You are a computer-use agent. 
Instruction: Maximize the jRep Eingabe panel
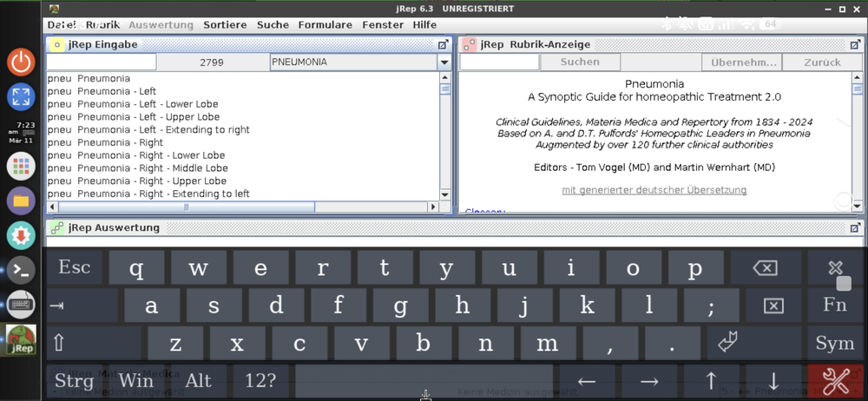[x=443, y=44]
